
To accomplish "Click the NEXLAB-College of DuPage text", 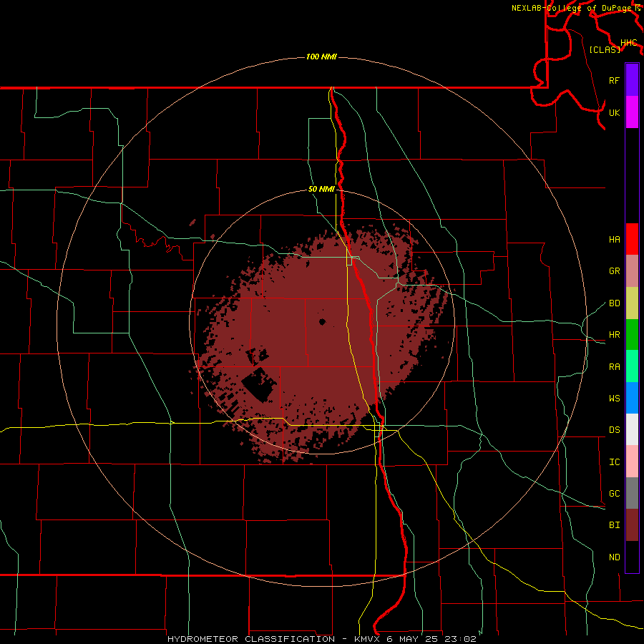I will click(572, 8).
